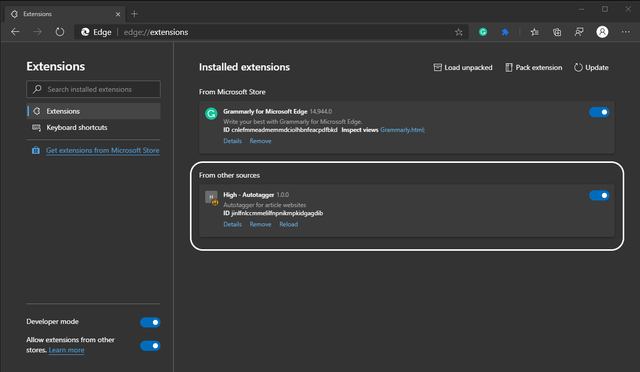Go back with the back arrow
The height and width of the screenshot is (372, 640).
(16, 32)
